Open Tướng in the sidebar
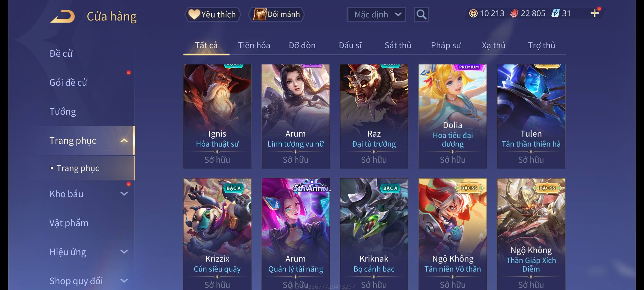Screen dimensions: 644x290 [x=63, y=111]
